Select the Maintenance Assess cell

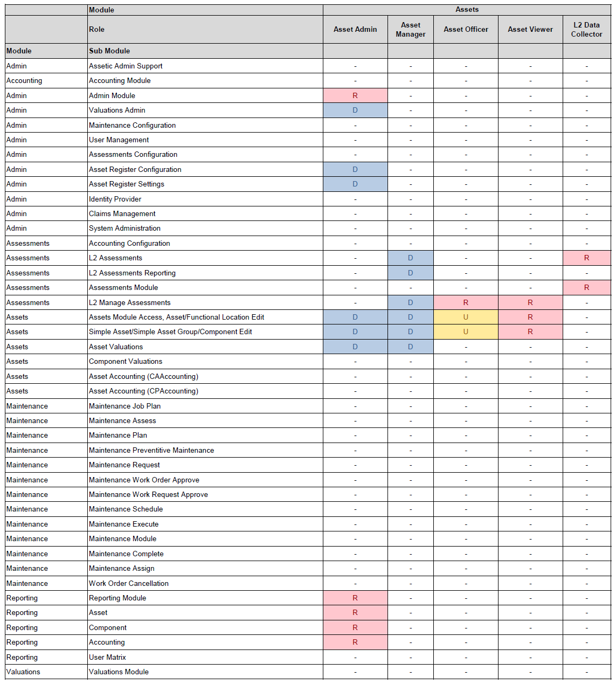205,420
